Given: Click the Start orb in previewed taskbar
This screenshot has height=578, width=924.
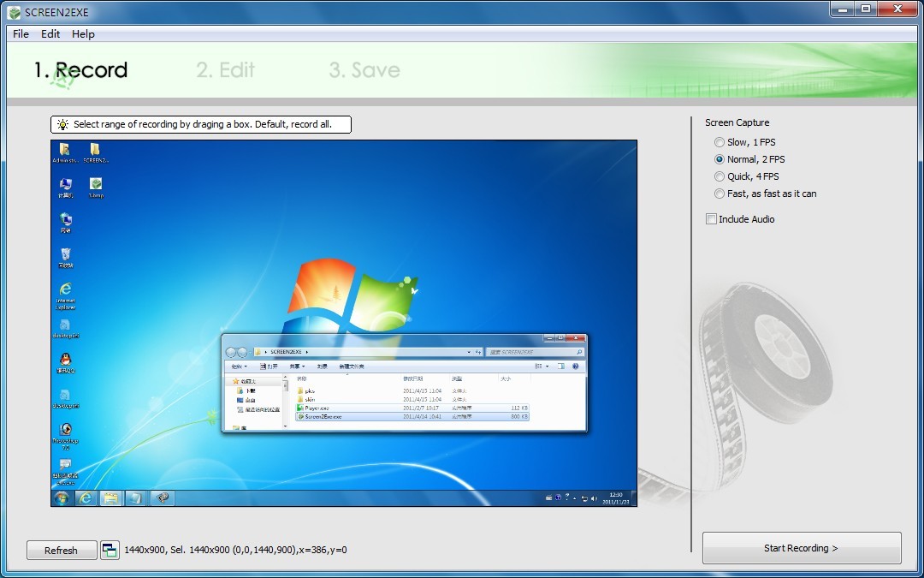Looking at the screenshot, I should tap(62, 498).
